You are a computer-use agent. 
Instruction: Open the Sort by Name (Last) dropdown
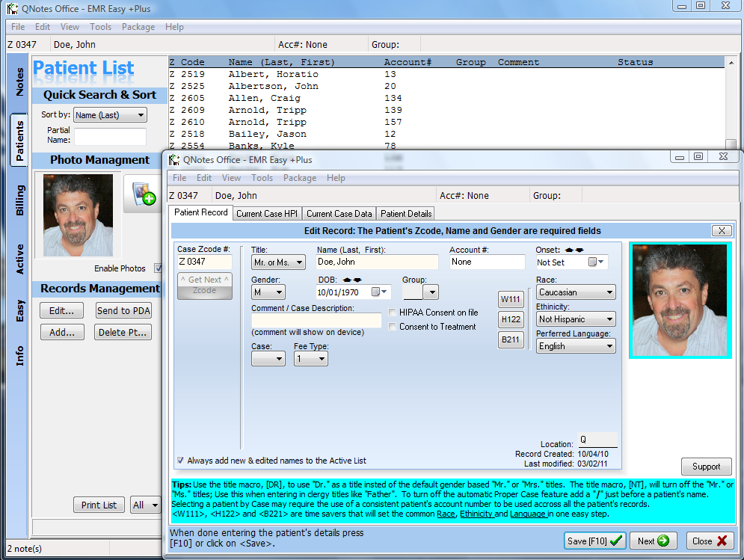tap(111, 115)
